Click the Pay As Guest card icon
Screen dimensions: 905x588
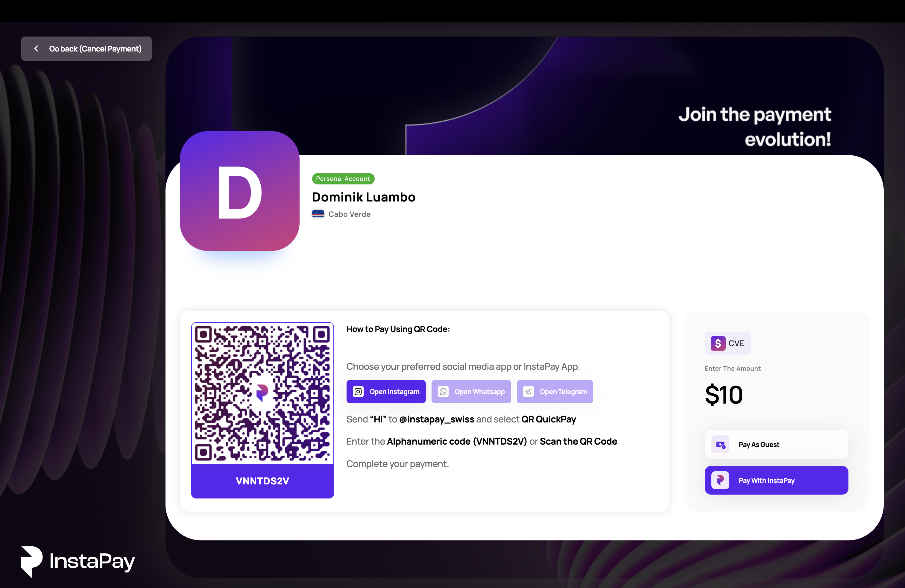click(720, 444)
